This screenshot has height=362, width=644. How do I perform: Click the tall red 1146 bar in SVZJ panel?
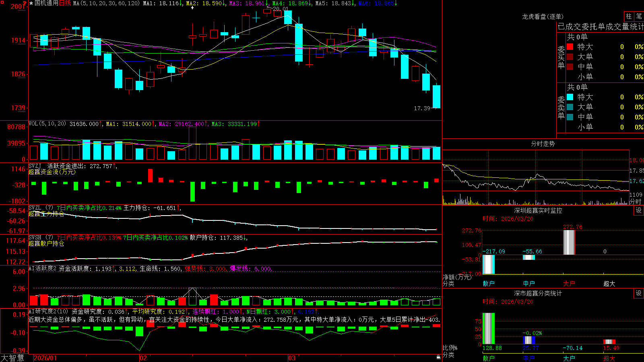pos(150,176)
